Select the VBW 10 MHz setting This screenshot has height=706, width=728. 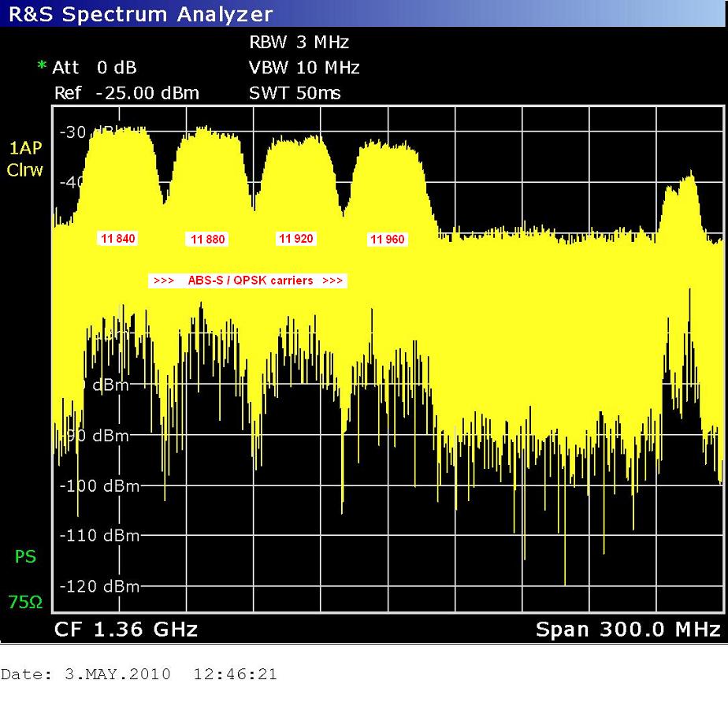[304, 68]
